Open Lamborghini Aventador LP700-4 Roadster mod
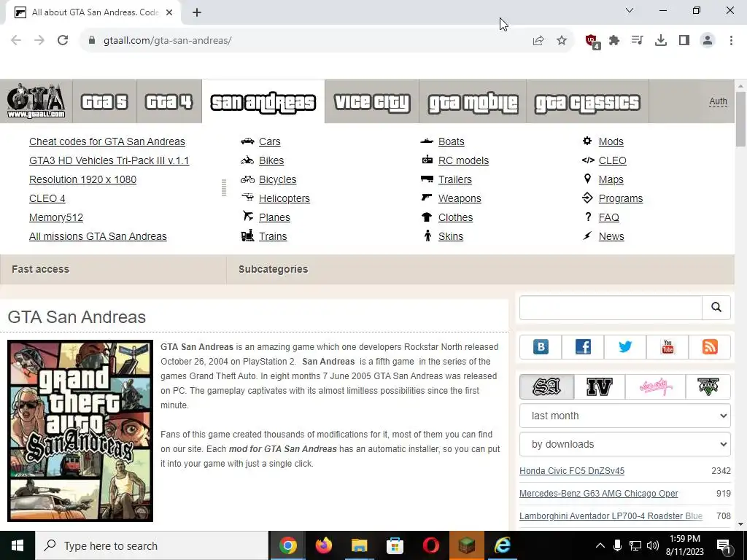747x560 pixels. [611, 516]
